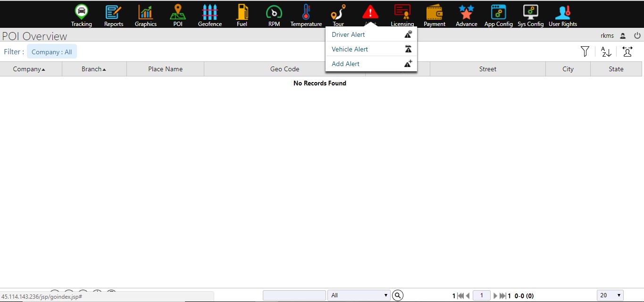Select the RPM gauge icon
Screen dimensions: 644x302
click(x=274, y=12)
